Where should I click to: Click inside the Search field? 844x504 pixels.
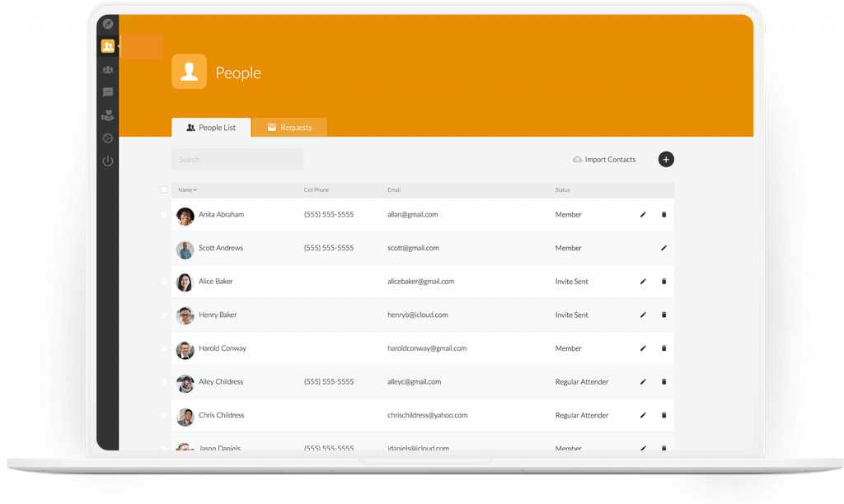click(x=237, y=158)
